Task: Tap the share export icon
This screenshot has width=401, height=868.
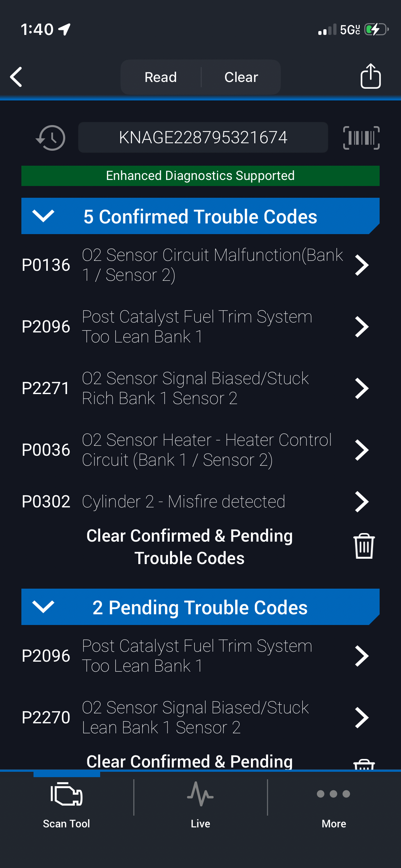Action: [370, 76]
